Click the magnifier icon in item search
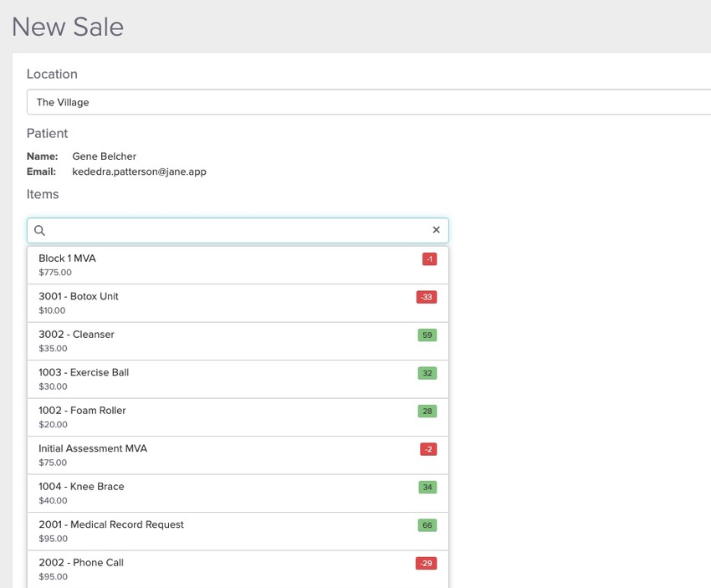 40,230
